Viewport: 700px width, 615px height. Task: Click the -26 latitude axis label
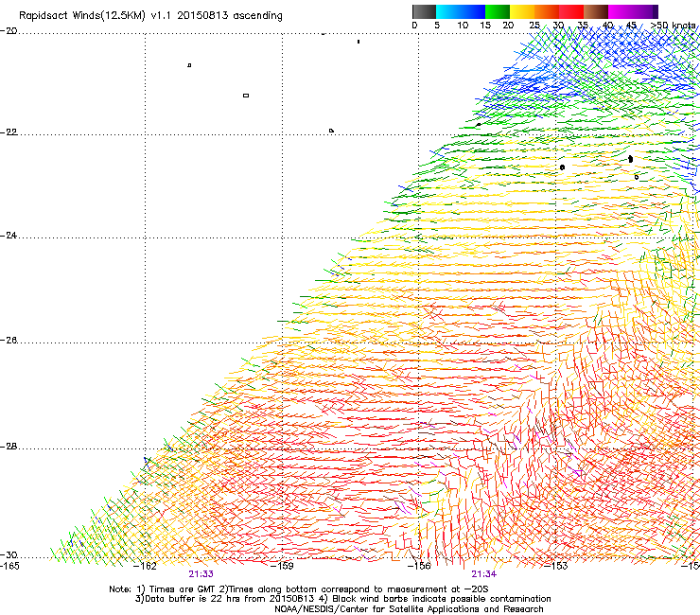(9, 341)
